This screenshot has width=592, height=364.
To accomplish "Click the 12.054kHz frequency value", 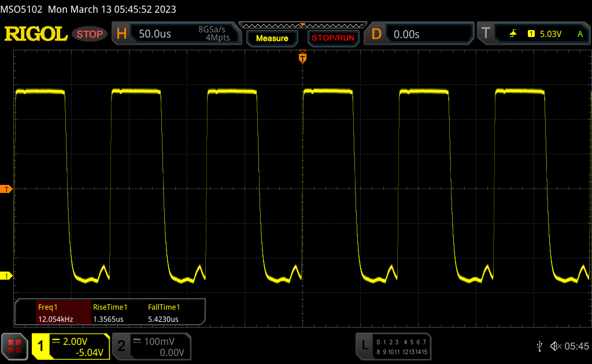I will [x=55, y=319].
